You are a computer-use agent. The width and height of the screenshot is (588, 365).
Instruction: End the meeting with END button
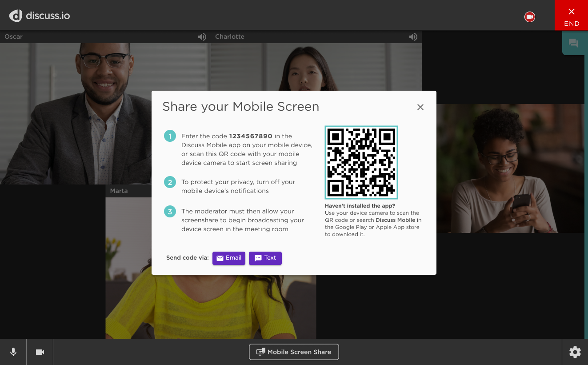(572, 15)
